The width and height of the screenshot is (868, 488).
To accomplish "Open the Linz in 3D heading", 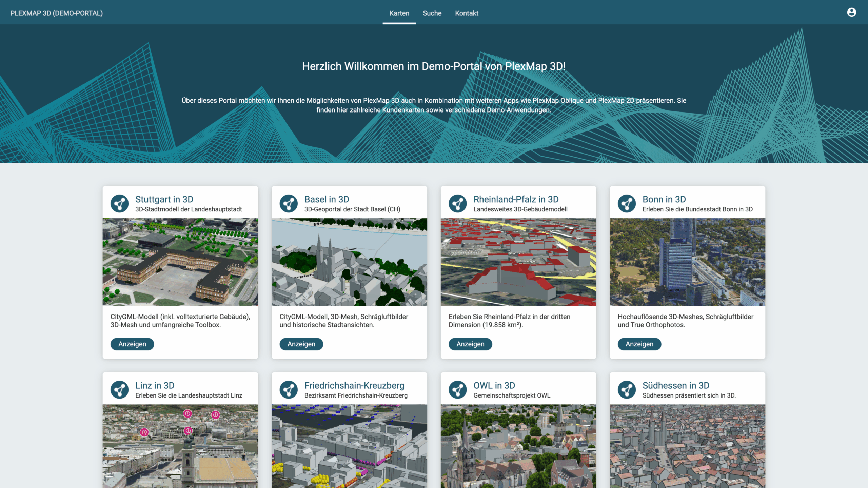I will [x=155, y=385].
